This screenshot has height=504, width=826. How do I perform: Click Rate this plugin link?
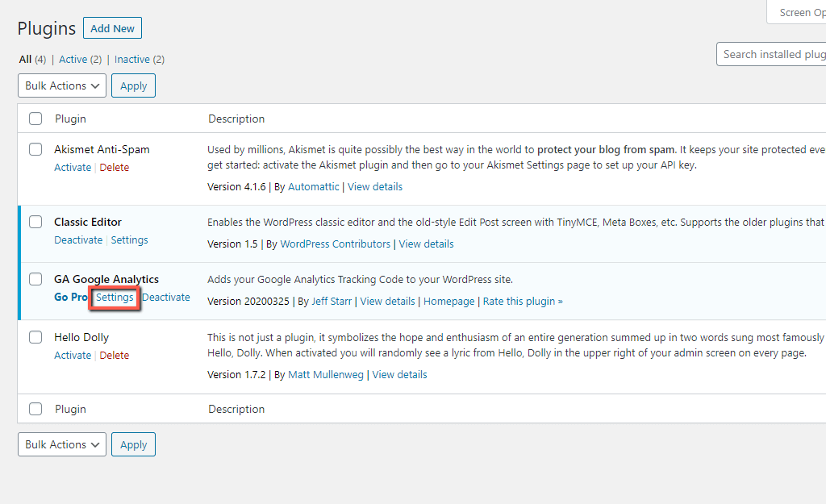pyautogui.click(x=523, y=302)
